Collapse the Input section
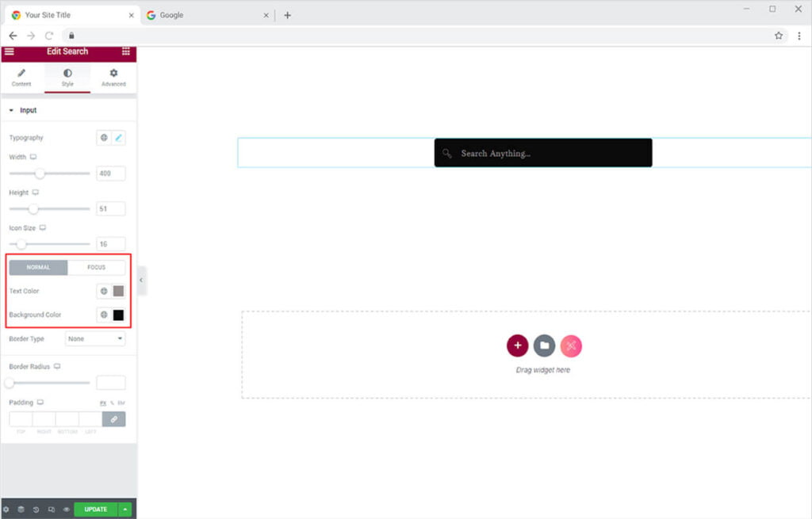Screen dimensions: 812x519 11,111
